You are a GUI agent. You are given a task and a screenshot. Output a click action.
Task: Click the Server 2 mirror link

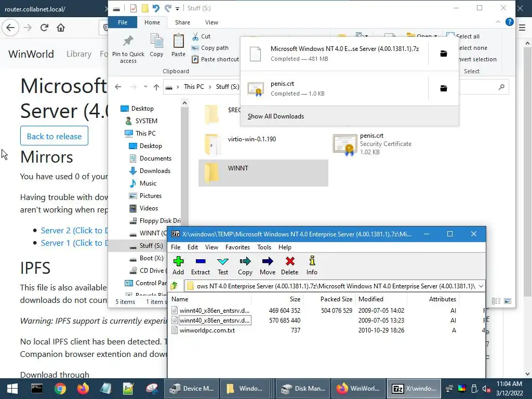pyautogui.click(x=74, y=230)
